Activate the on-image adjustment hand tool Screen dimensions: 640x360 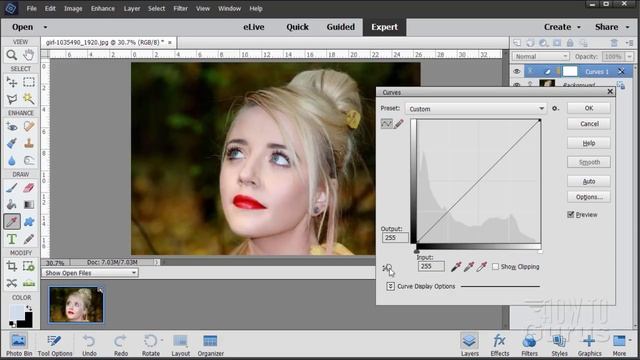[x=388, y=269]
